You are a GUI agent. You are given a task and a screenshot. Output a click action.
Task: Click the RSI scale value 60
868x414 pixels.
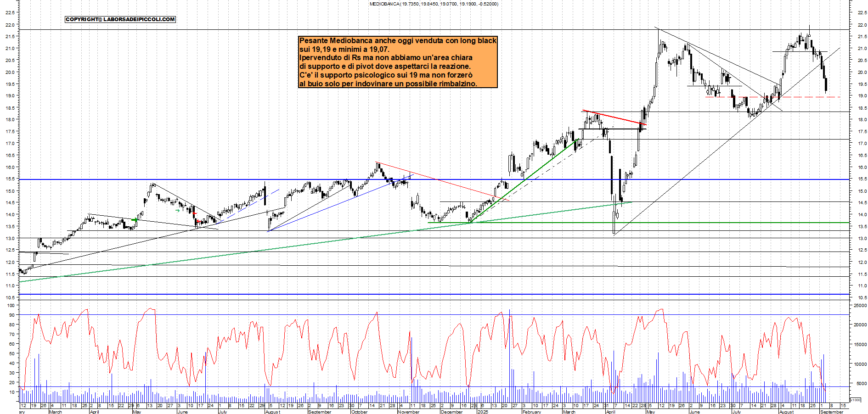[x=12, y=344]
